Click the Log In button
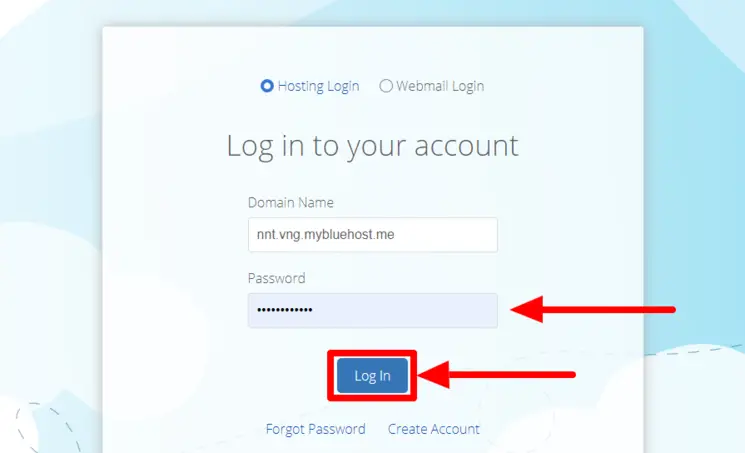 click(x=372, y=376)
